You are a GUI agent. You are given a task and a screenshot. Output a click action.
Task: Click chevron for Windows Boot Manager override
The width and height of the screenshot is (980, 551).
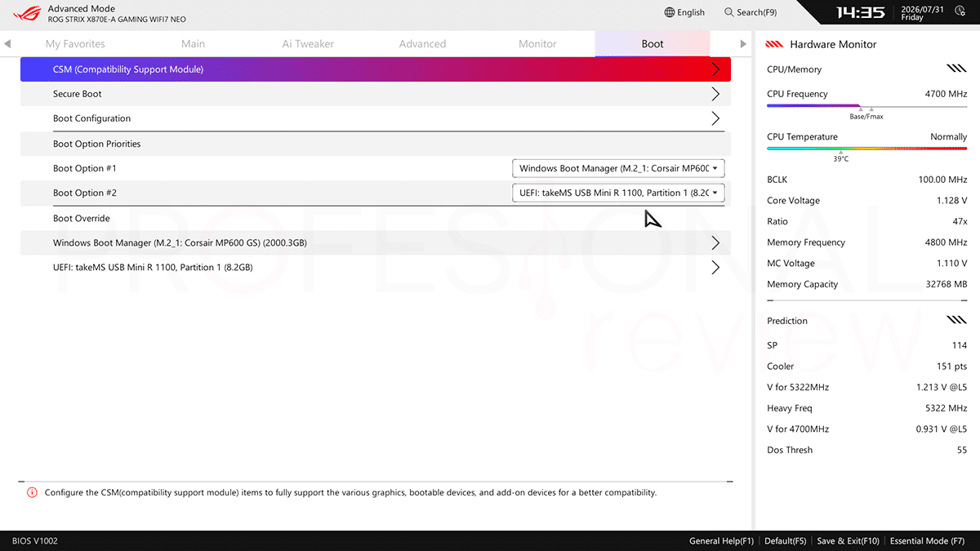[x=715, y=242]
